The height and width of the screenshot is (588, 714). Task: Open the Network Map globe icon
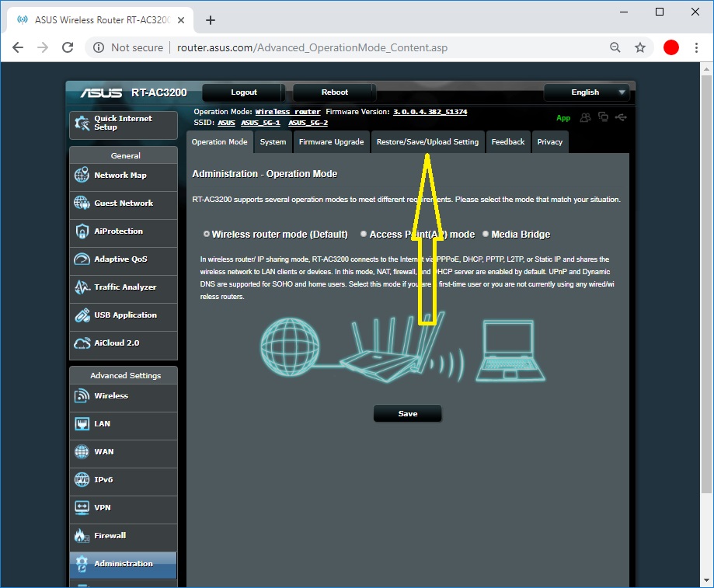(82, 175)
